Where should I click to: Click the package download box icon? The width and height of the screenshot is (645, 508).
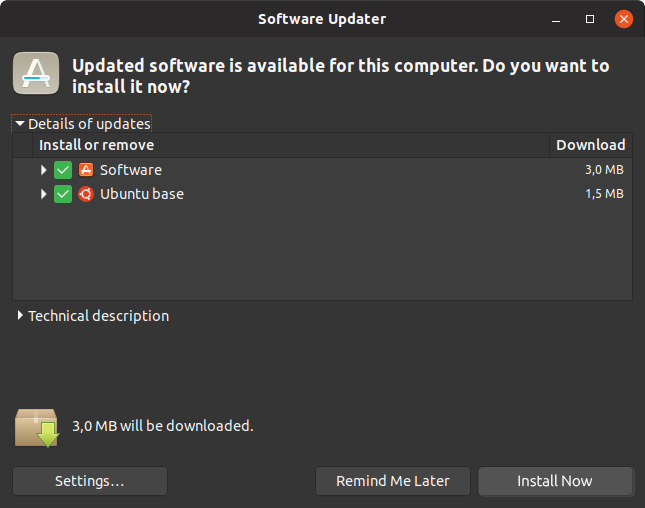(x=37, y=428)
